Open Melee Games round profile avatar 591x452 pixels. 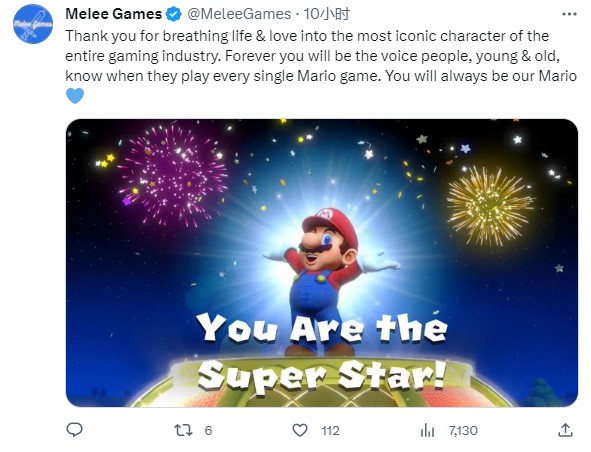[33, 24]
